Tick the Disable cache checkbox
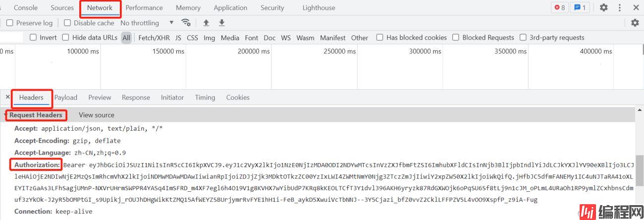The height and width of the screenshot is (220, 644). click(x=67, y=23)
